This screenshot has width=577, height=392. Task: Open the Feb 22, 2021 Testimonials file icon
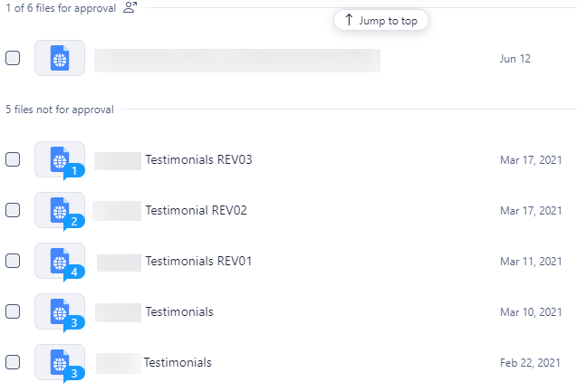[x=60, y=363]
